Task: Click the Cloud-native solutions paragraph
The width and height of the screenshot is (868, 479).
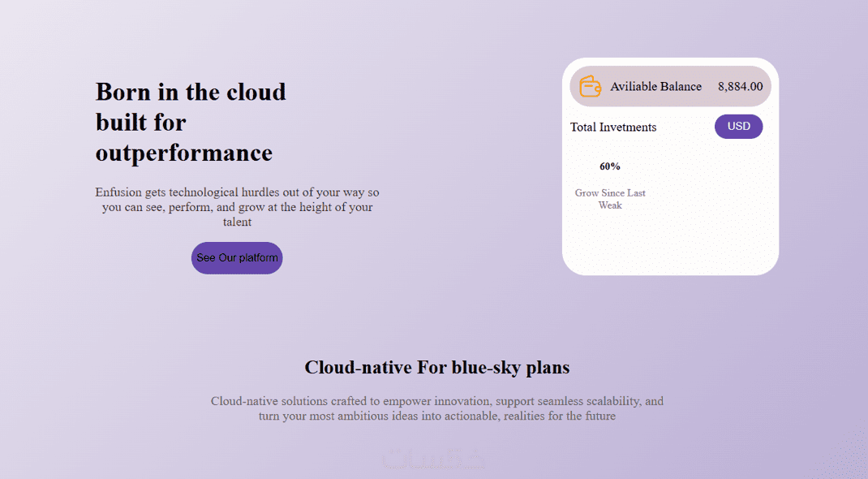Action: (436, 408)
